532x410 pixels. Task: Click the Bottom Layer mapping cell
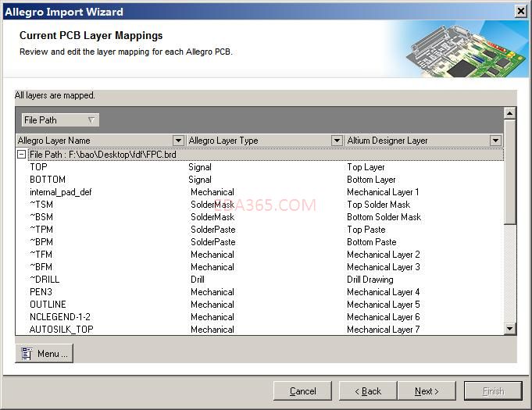point(371,180)
